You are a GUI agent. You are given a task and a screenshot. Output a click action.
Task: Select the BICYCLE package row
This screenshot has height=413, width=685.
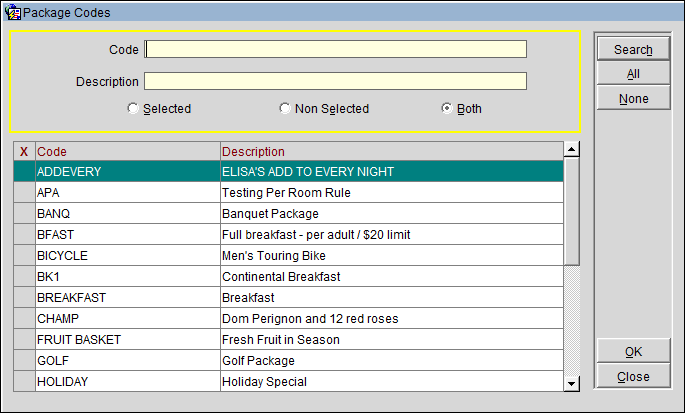point(127,256)
